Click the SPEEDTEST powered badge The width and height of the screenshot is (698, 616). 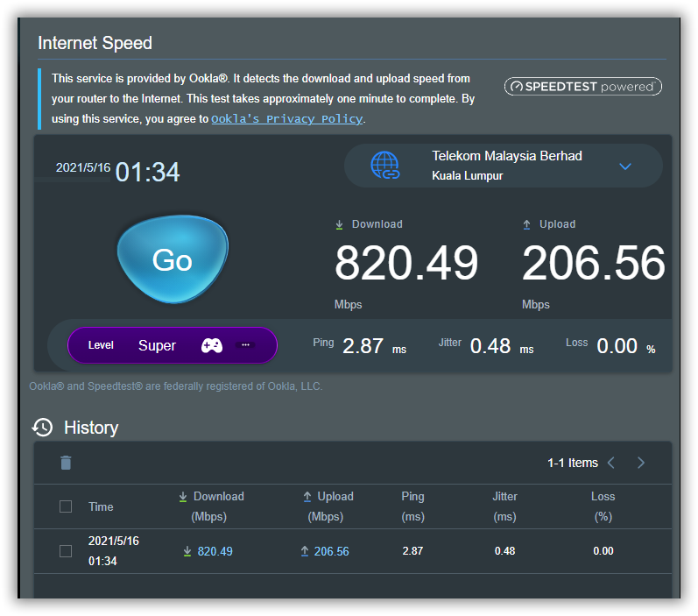582,87
